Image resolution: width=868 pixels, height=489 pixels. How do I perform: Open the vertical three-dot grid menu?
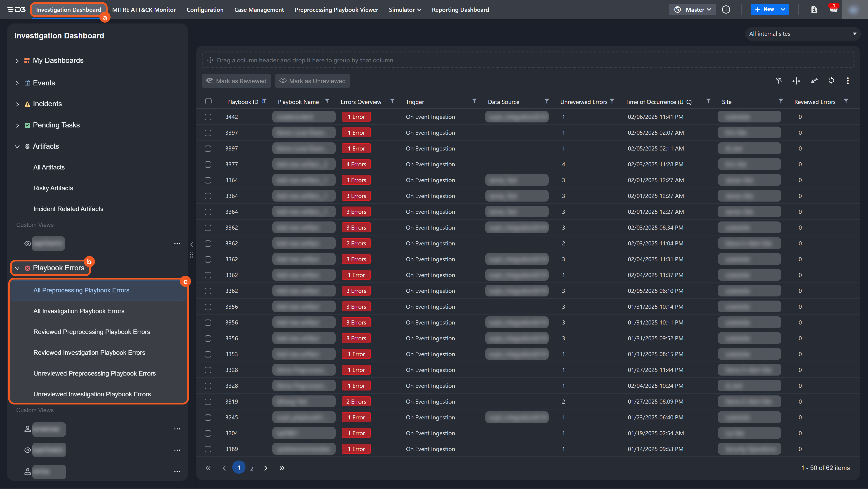(847, 81)
